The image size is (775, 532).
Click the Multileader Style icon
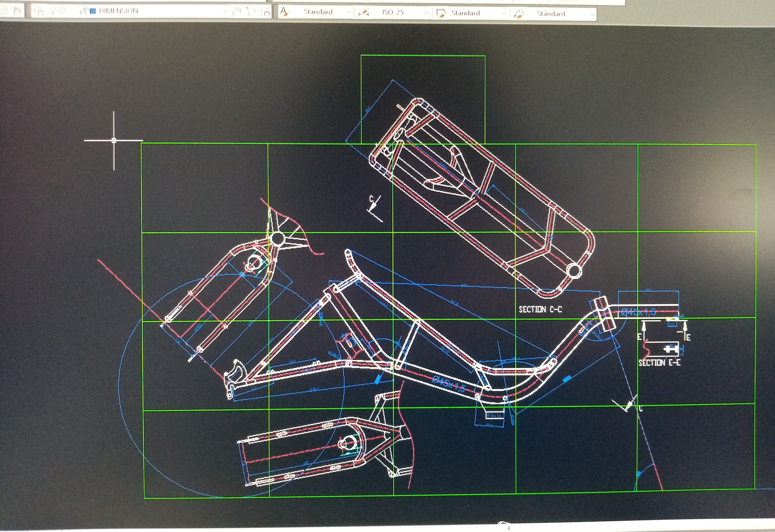pos(519,14)
